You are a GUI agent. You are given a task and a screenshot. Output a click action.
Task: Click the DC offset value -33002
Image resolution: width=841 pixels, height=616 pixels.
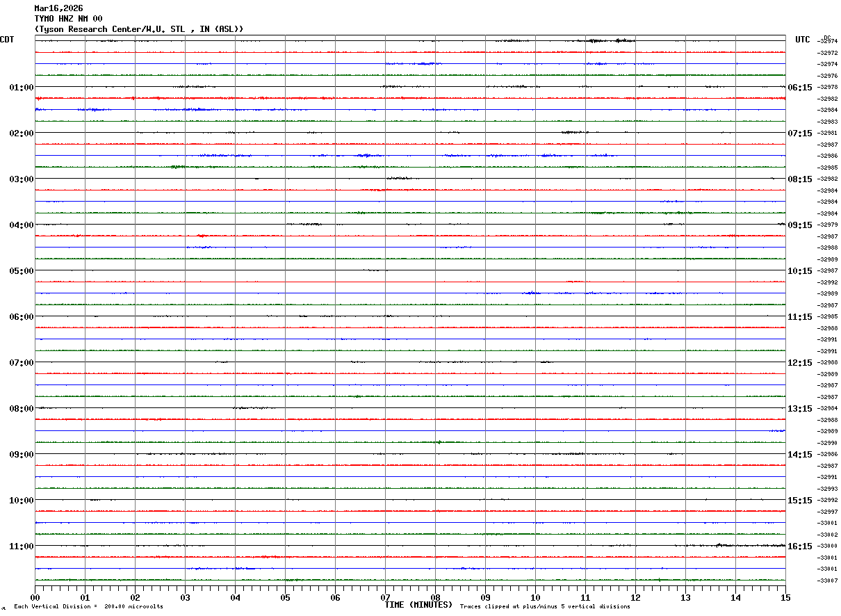[828, 535]
